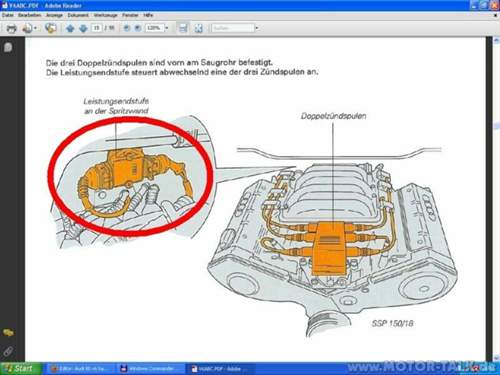
Task: Open the comments panel icon at sidebar bottom
Action: coord(8,332)
